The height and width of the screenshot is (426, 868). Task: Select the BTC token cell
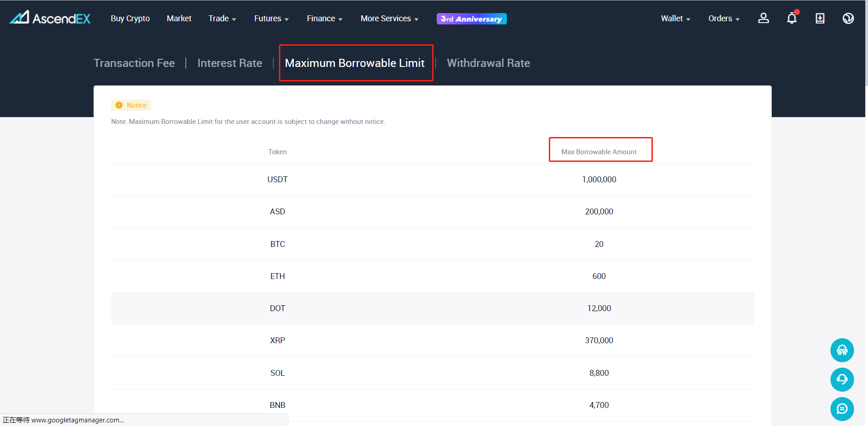(x=278, y=244)
